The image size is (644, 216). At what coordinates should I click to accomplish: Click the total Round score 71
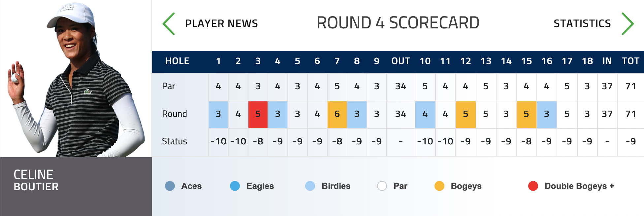pos(630,114)
